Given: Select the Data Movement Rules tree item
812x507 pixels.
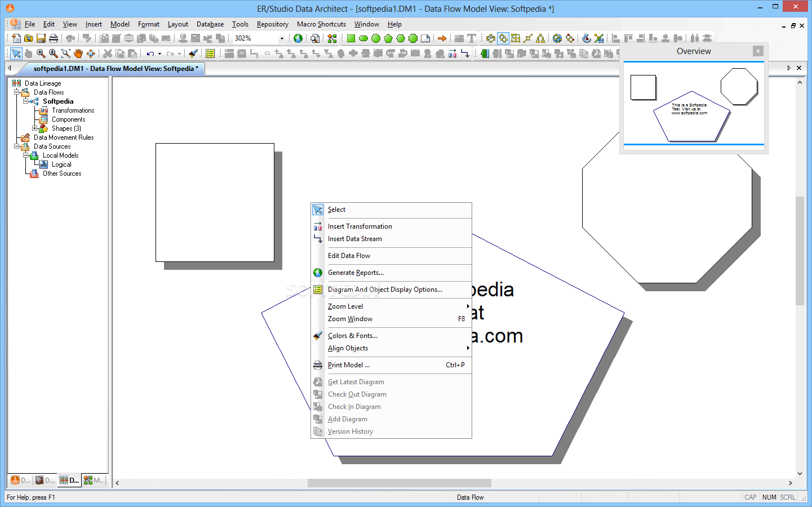Looking at the screenshot, I should tap(64, 137).
